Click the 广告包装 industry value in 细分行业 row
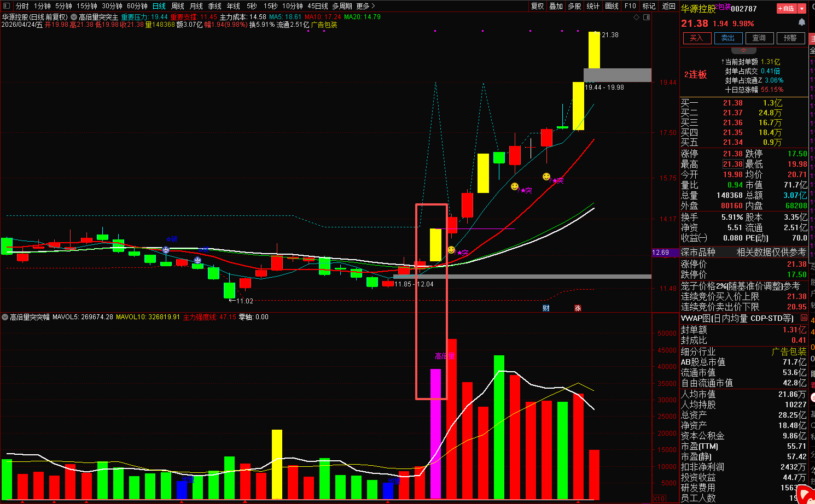The height and width of the screenshot is (504, 815). pyautogui.click(x=789, y=351)
